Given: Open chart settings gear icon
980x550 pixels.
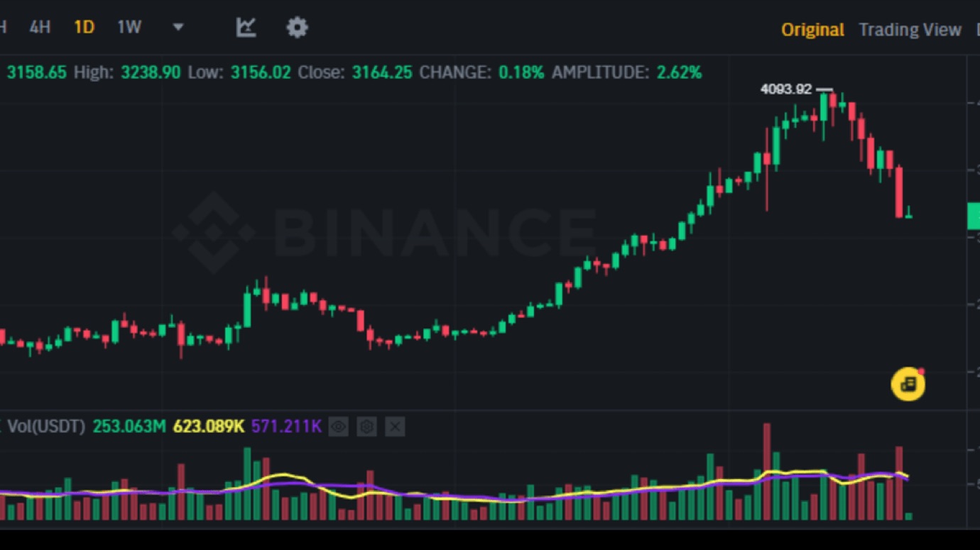Looking at the screenshot, I should point(297,28).
